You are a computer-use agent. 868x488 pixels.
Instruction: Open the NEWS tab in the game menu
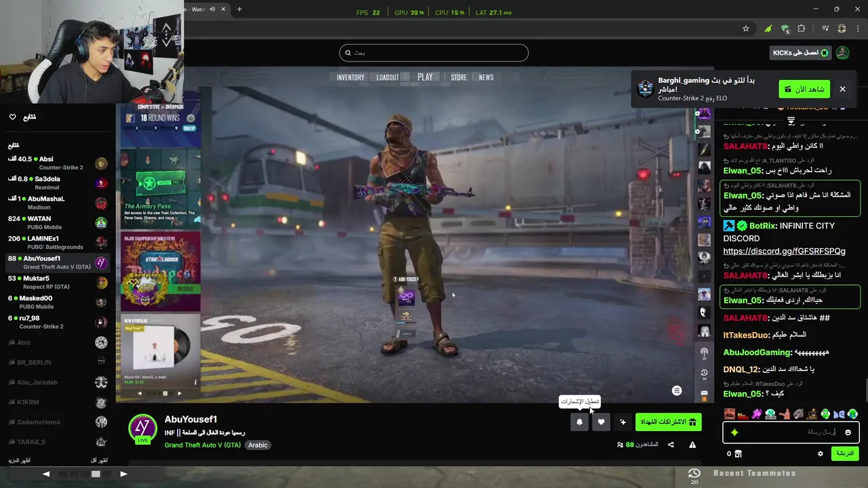(x=486, y=77)
